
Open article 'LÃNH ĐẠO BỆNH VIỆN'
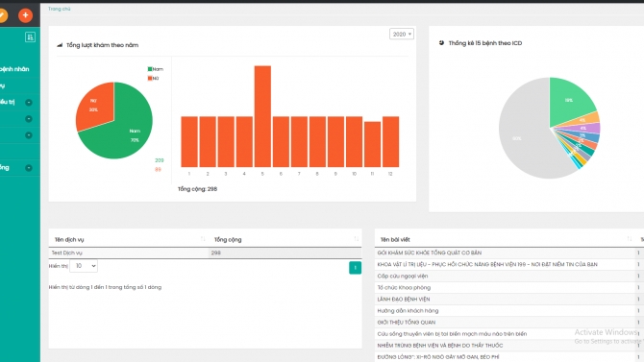click(x=404, y=300)
